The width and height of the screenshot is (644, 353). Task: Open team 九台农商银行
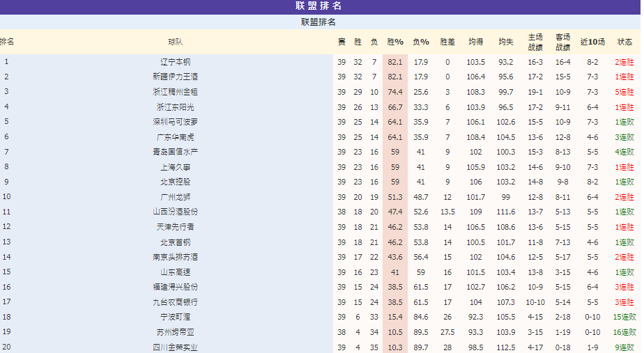[x=176, y=302]
